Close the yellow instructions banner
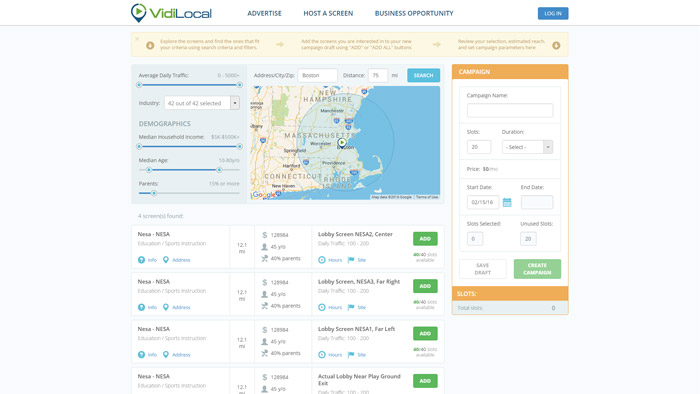Viewport: 700px width, 394px height. pos(137,39)
